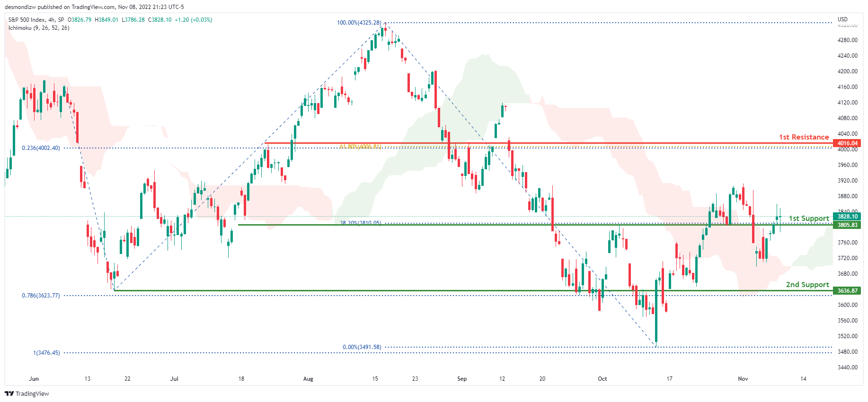Click the USD currency label
Viewport: 868px width, 402px height.
tap(842, 19)
